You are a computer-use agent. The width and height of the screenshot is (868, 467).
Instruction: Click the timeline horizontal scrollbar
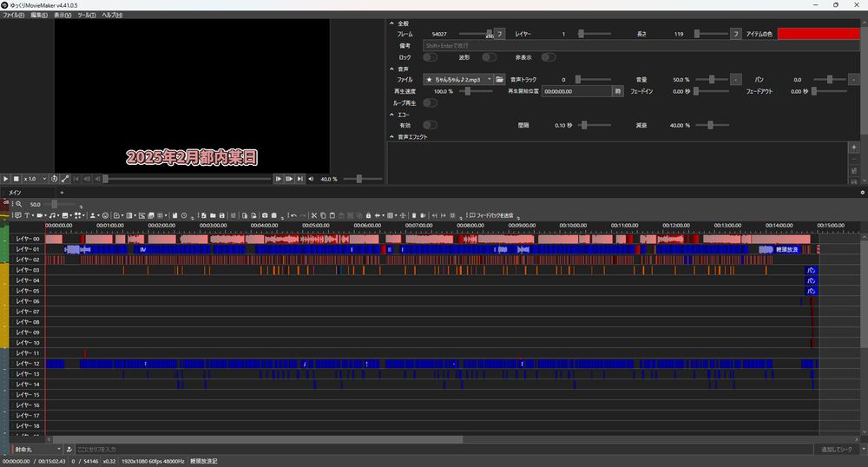(258, 439)
